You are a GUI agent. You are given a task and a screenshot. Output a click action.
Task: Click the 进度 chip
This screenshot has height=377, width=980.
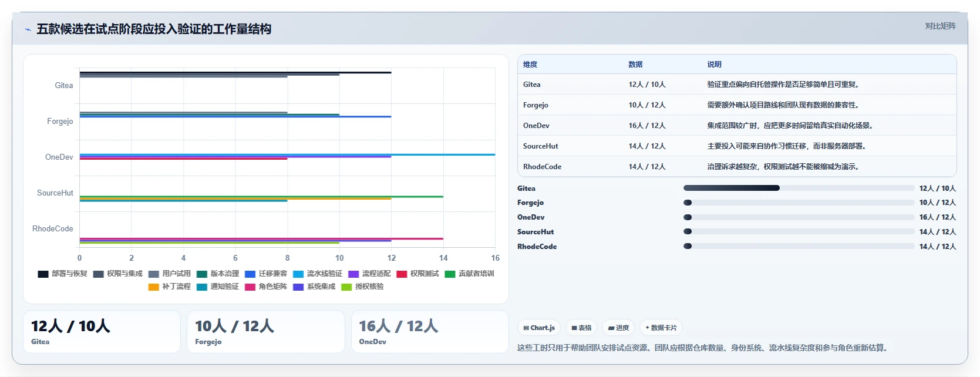(618, 328)
